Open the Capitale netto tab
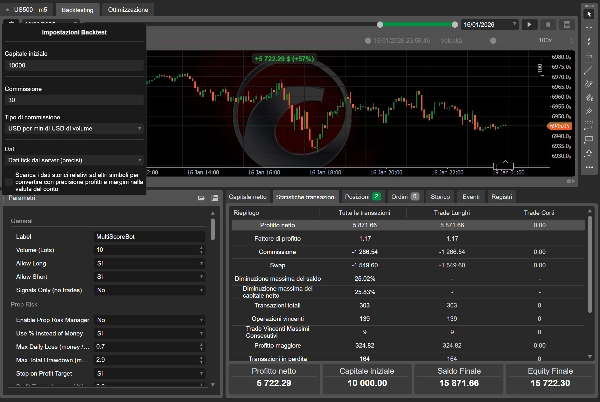Viewport: 600px width, 402px height. click(x=246, y=196)
